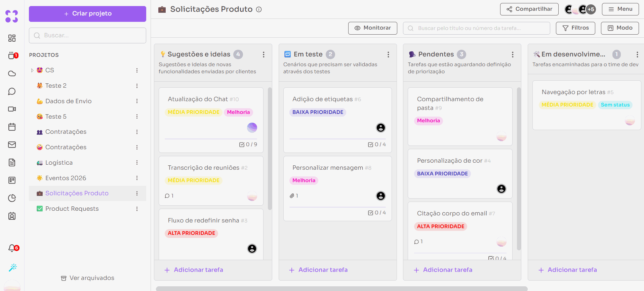The height and width of the screenshot is (291, 644).
Task: Open the Menu dropdown button
Action: pos(620,9)
